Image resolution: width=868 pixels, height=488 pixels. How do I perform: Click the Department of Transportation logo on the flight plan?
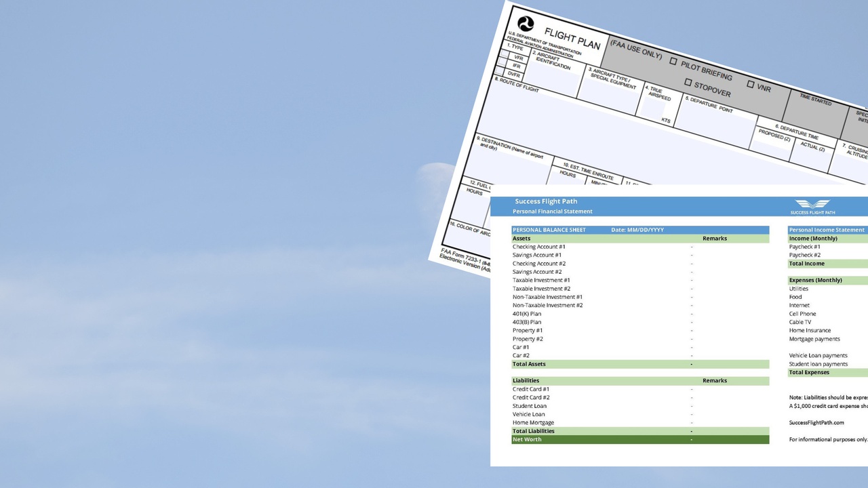pos(526,25)
